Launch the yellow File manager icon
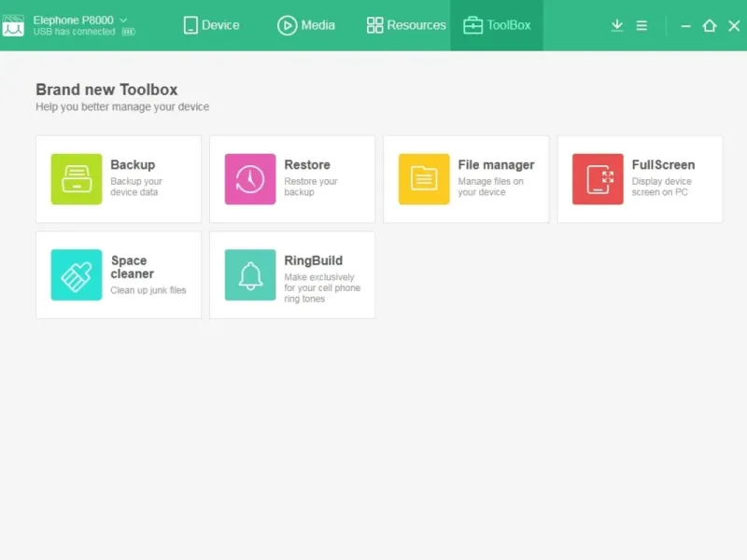This screenshot has width=747, height=560. 424,179
